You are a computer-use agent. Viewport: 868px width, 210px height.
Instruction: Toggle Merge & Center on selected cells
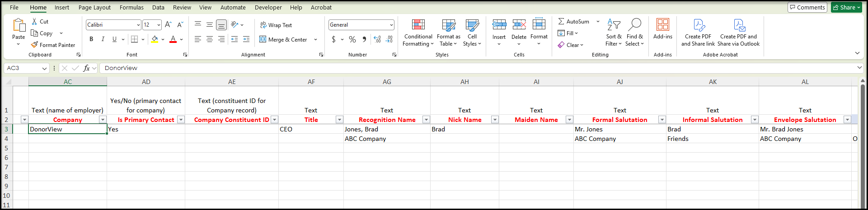(x=283, y=39)
